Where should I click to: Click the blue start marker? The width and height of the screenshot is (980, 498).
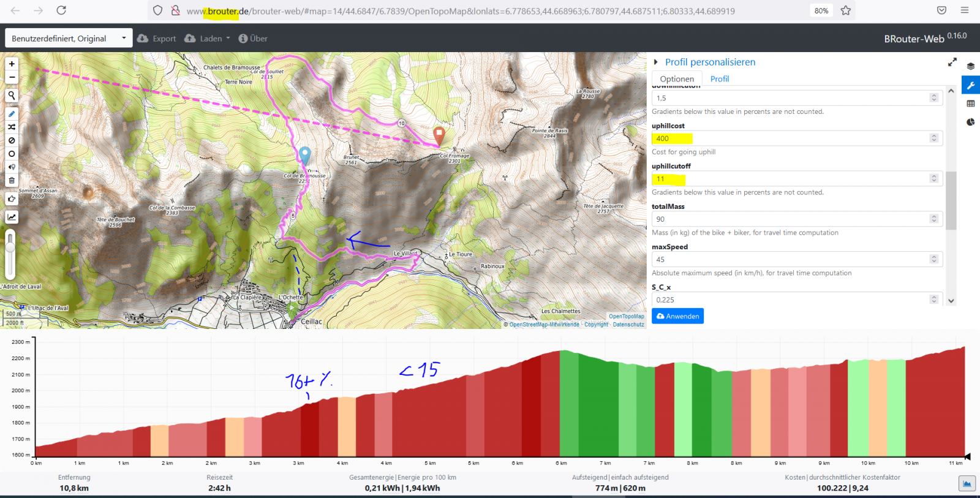[x=305, y=156]
